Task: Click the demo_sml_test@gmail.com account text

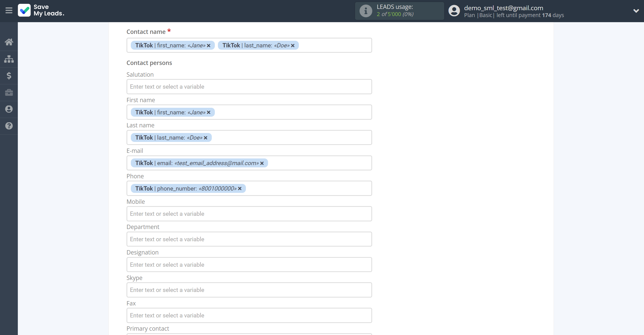Action: point(503,8)
